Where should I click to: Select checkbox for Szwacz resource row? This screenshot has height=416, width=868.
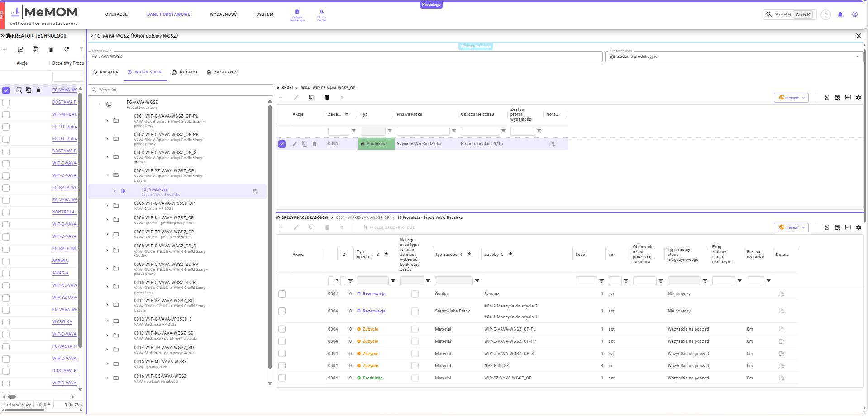point(282,294)
